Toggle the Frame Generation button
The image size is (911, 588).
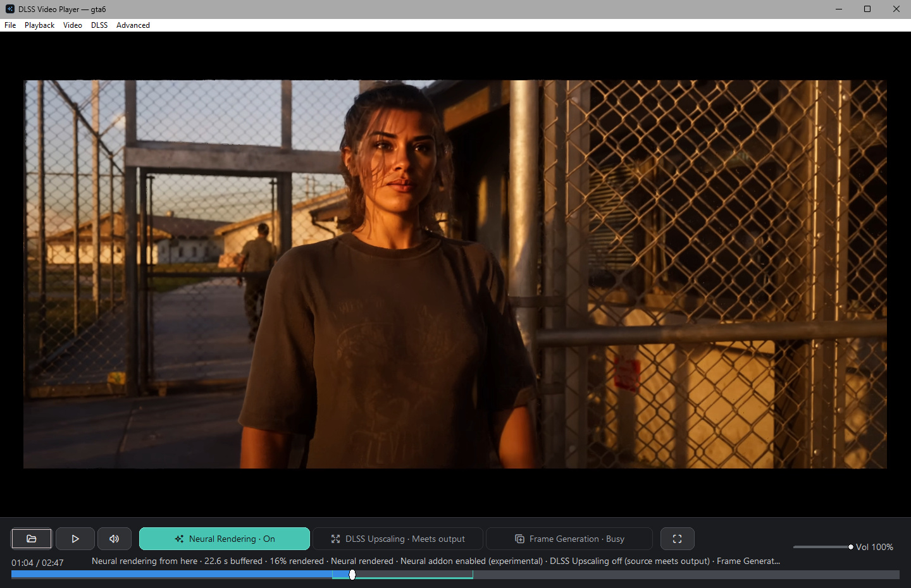[x=569, y=539]
